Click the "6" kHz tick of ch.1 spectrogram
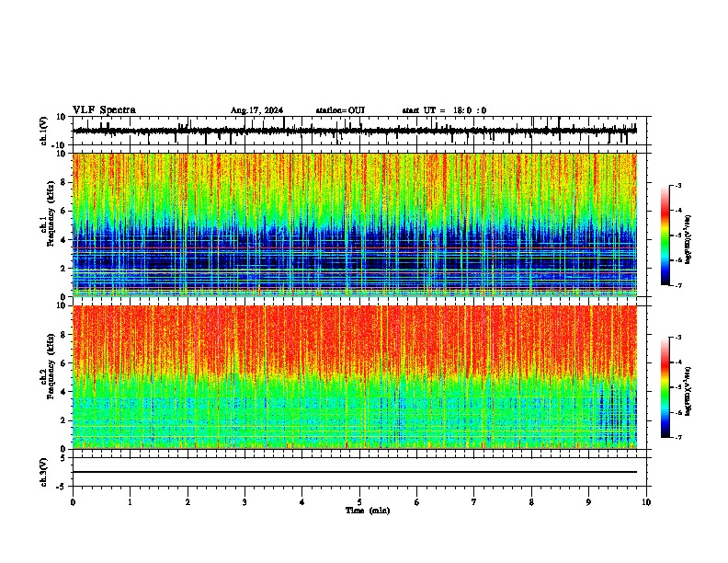728x563 pixels. coord(64,211)
